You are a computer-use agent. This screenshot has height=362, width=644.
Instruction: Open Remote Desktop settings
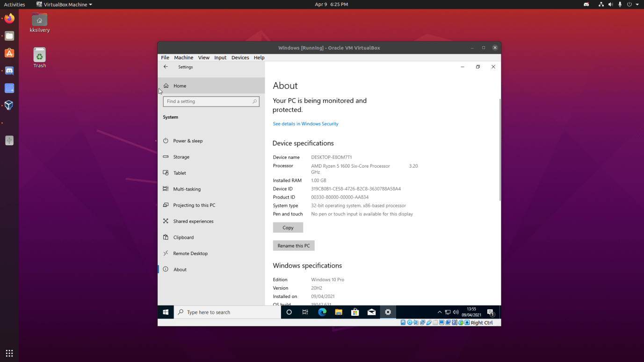click(211, 254)
